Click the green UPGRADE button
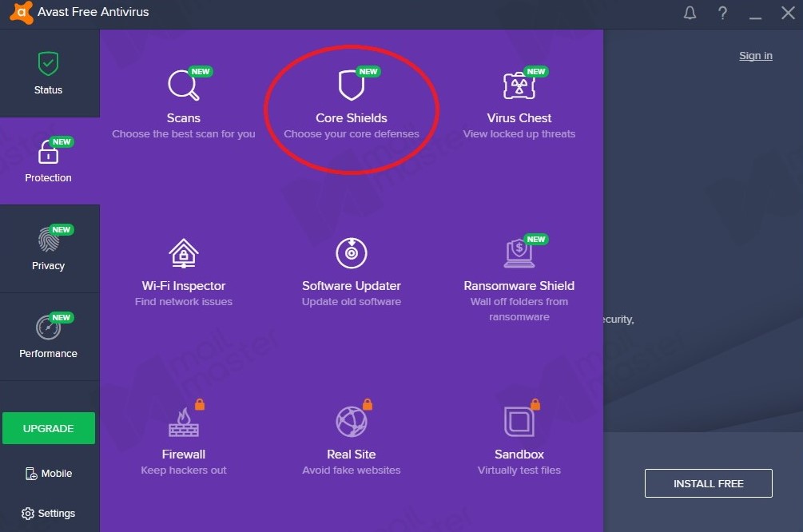Viewport: 803px width, 532px height. click(x=49, y=428)
